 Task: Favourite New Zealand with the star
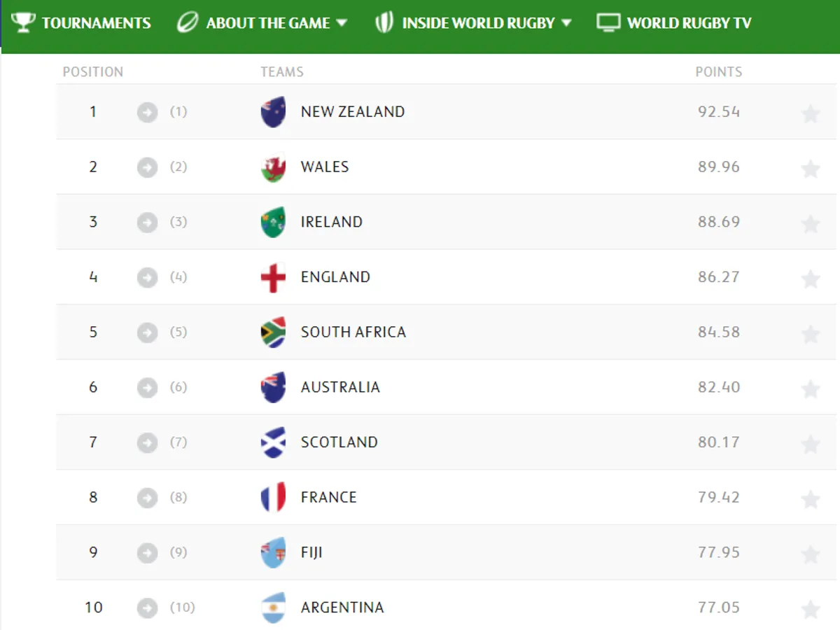tap(811, 113)
